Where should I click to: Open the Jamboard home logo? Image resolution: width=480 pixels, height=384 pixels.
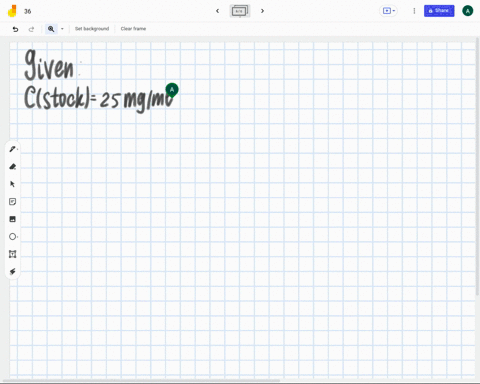(12, 11)
